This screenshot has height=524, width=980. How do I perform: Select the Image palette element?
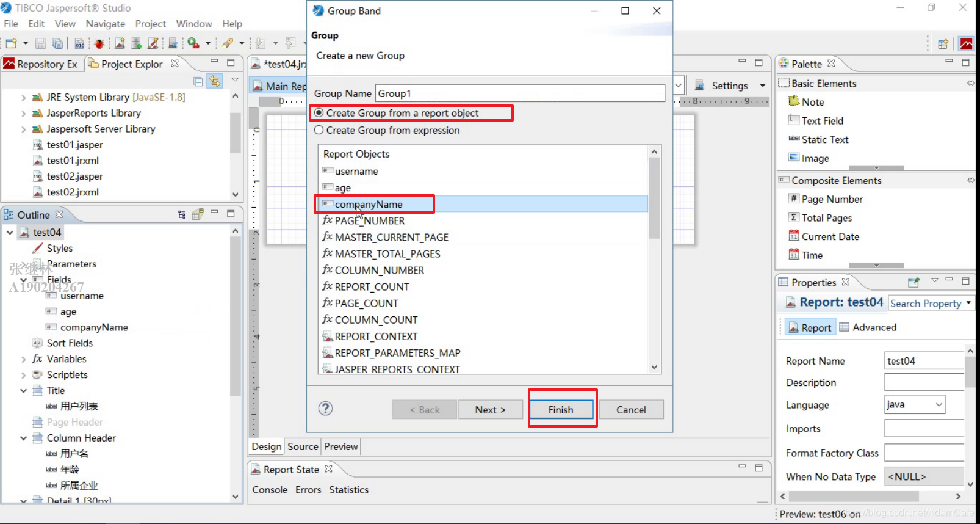coord(809,158)
